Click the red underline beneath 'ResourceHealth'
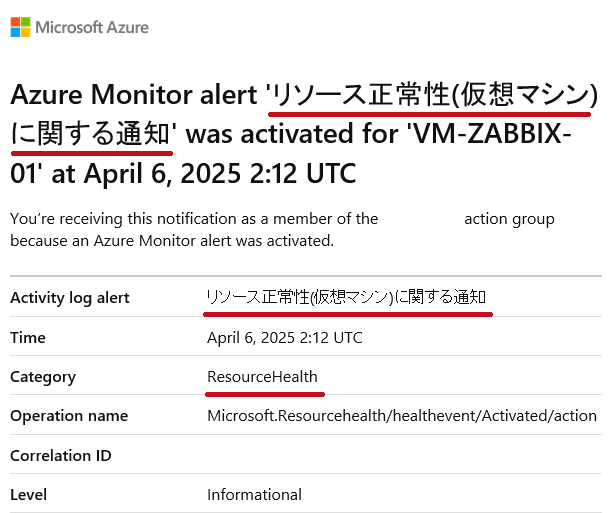The width and height of the screenshot is (609, 513). [x=265, y=395]
